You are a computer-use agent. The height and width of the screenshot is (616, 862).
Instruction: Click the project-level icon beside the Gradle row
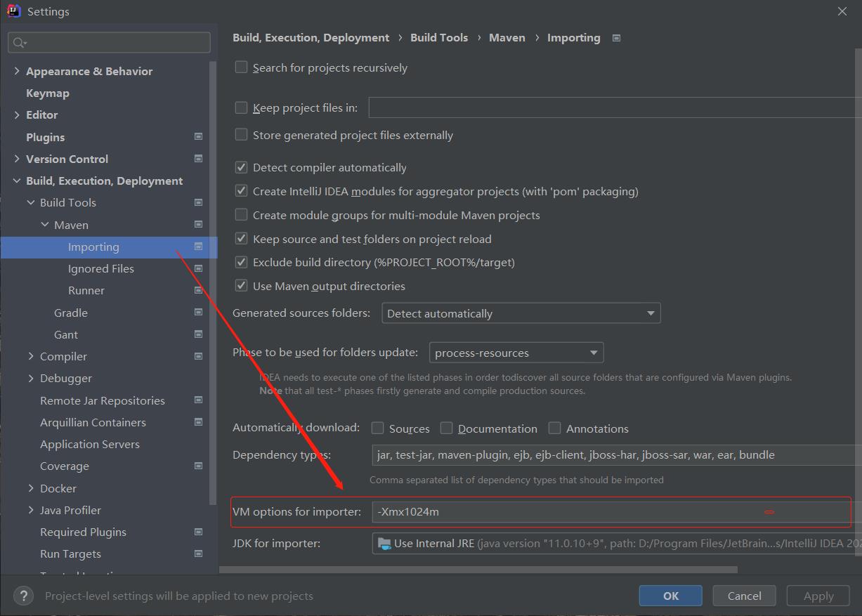click(x=198, y=313)
